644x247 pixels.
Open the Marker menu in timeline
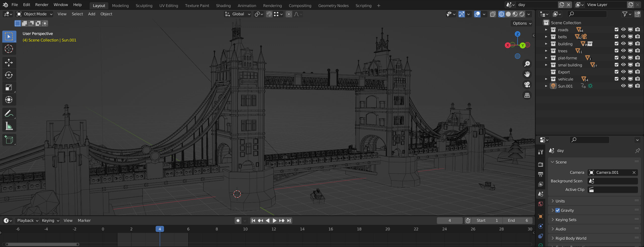click(84, 221)
